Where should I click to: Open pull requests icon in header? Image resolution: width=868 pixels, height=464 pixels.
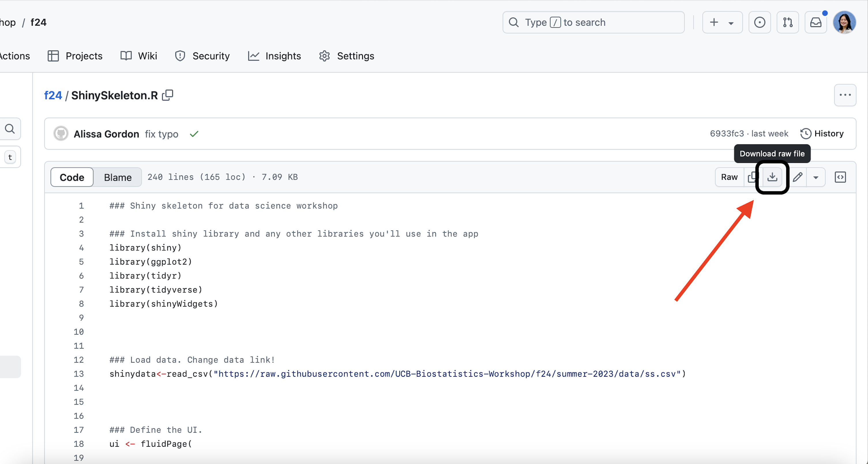point(788,22)
